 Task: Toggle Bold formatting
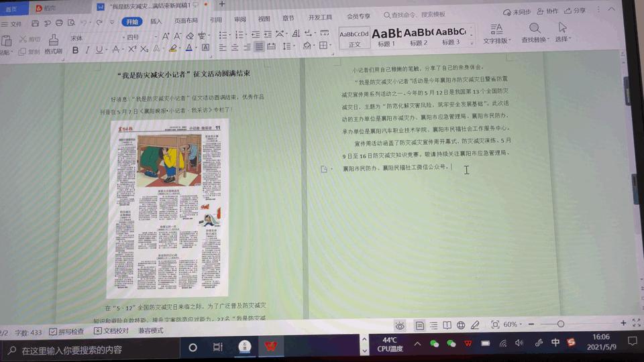click(x=75, y=50)
